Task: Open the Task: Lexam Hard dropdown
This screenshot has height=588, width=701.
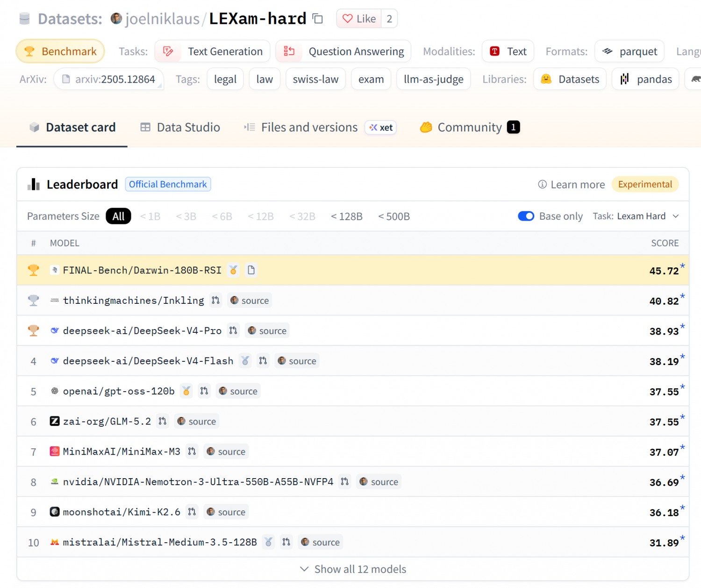Action: (636, 216)
